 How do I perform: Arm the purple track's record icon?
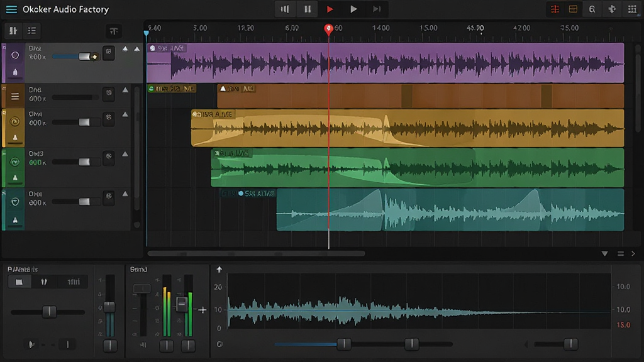point(15,72)
